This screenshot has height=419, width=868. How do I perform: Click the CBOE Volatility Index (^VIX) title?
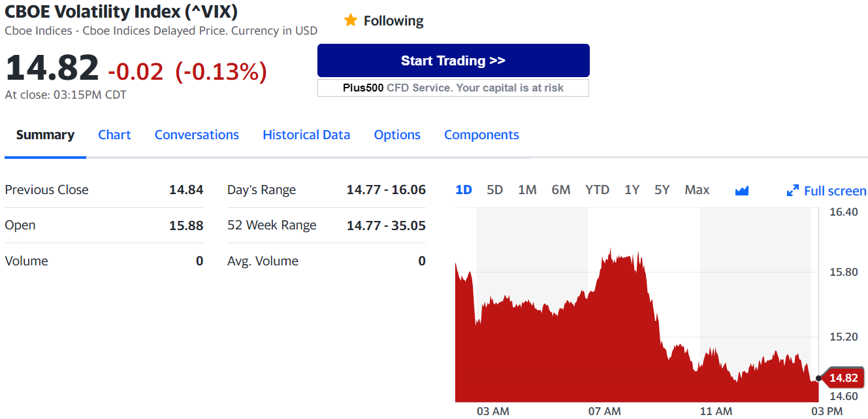coord(121,11)
